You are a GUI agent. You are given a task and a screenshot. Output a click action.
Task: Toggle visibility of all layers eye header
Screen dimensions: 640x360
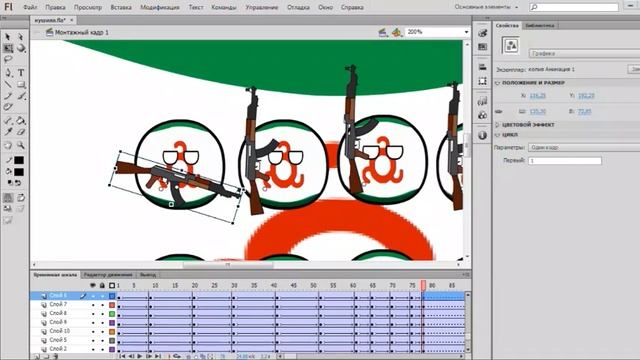[x=93, y=285]
